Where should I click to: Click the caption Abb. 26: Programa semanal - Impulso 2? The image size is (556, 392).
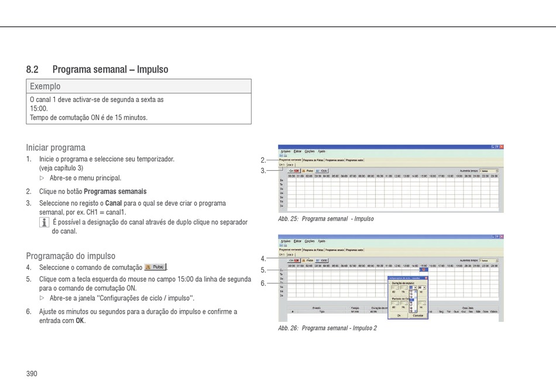click(327, 328)
